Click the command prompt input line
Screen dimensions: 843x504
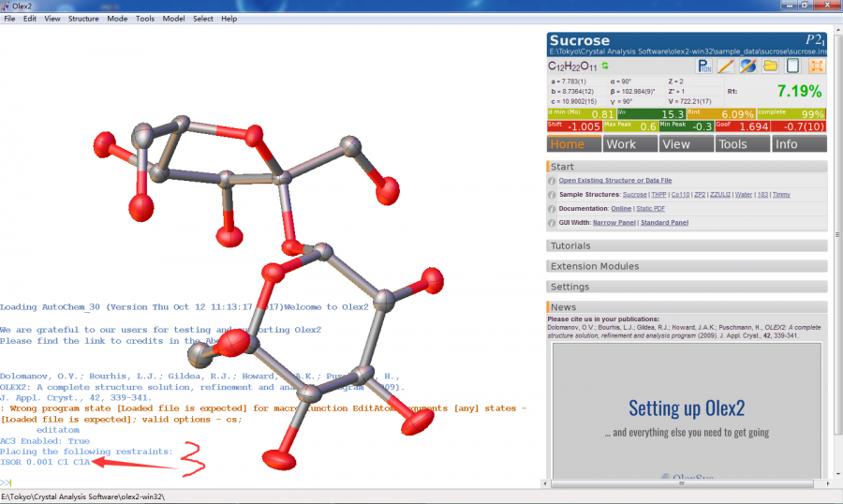coord(269,482)
